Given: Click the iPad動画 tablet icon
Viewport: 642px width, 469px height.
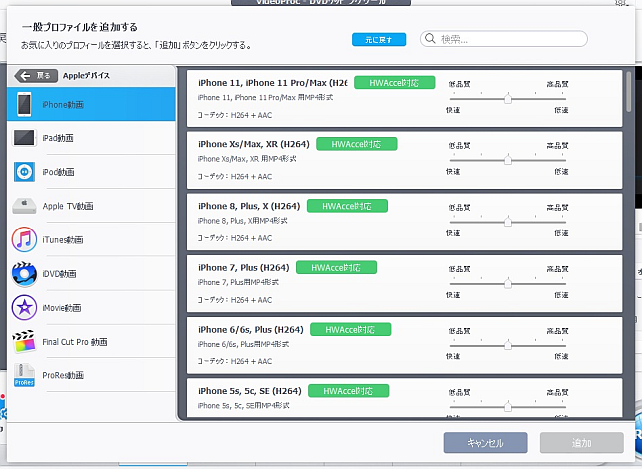Looking at the screenshot, I should (x=24, y=138).
